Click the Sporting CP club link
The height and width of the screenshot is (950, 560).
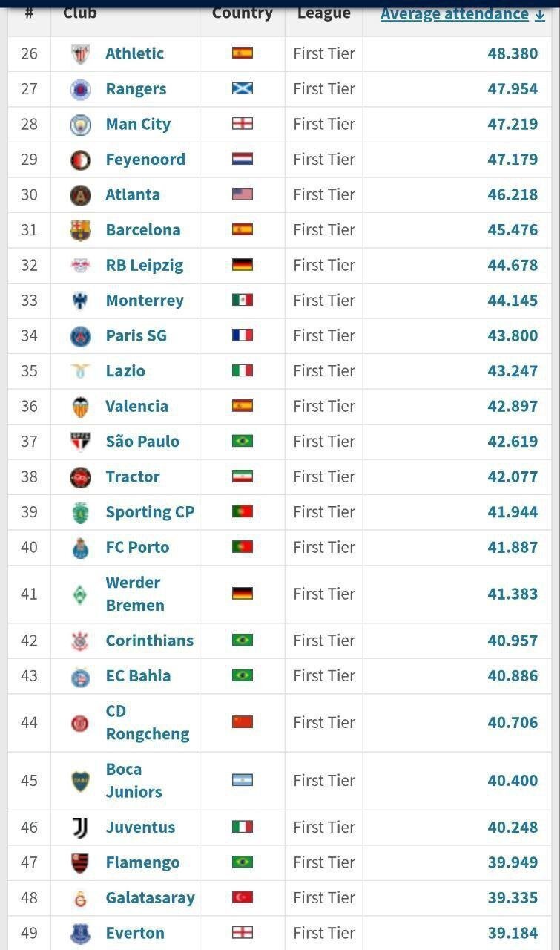pos(150,512)
